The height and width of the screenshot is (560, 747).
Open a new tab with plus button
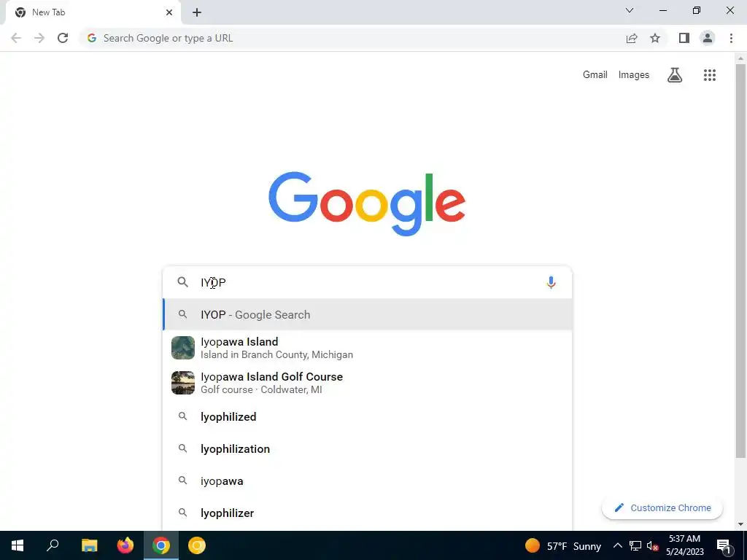click(x=197, y=12)
